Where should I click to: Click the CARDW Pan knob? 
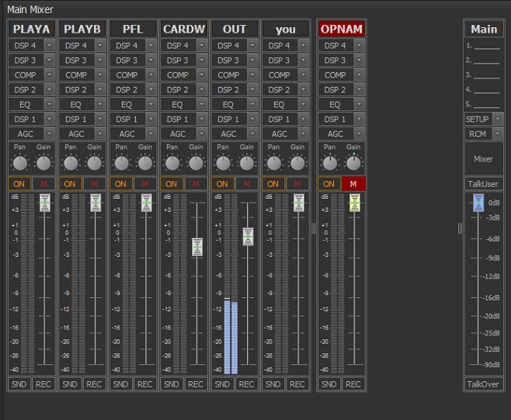click(x=172, y=163)
